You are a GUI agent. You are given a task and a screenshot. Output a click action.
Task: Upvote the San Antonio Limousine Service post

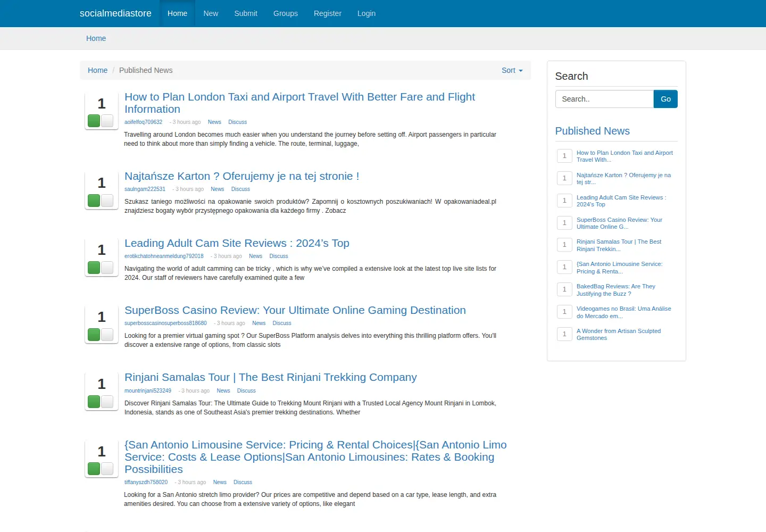(x=94, y=469)
